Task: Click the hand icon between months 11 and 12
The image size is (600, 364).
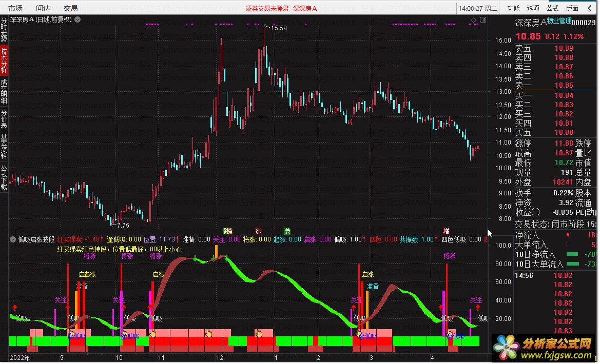Action: (208, 333)
